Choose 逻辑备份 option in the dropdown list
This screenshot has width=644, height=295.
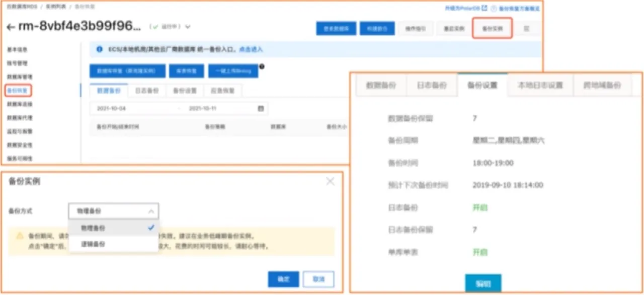coord(114,244)
